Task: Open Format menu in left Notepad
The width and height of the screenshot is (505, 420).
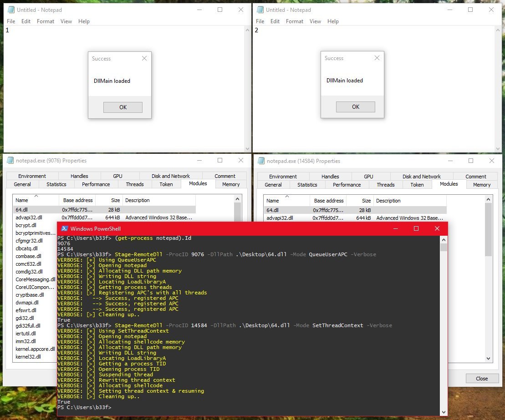Action: [x=46, y=21]
